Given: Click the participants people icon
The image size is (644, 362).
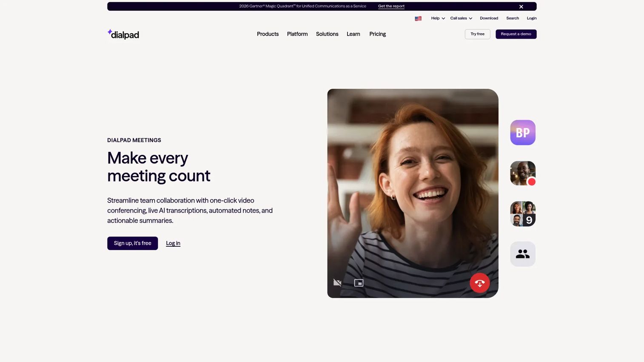Looking at the screenshot, I should tap(523, 254).
